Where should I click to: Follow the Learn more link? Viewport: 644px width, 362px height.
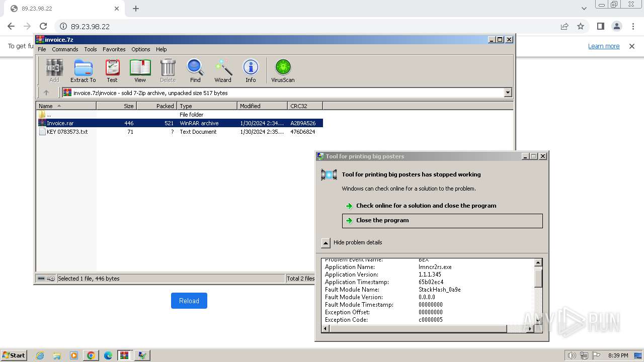tap(604, 46)
